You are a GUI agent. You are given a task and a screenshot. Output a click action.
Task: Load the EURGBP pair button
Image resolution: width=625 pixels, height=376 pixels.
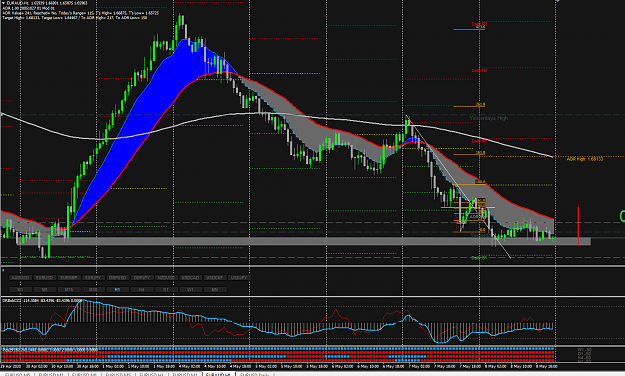69,278
